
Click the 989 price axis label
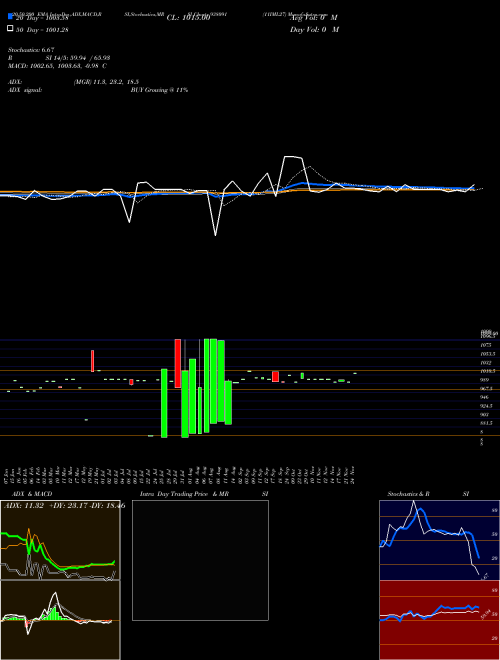[485, 380]
